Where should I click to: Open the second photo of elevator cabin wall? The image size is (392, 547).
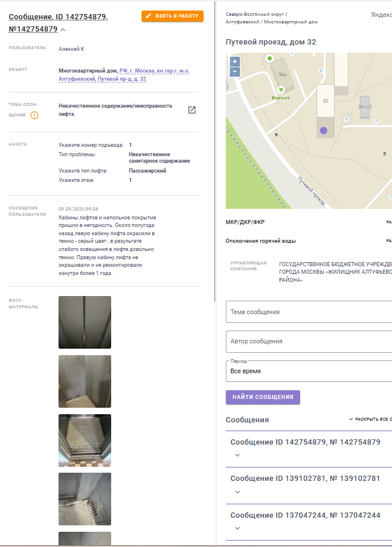(85, 381)
